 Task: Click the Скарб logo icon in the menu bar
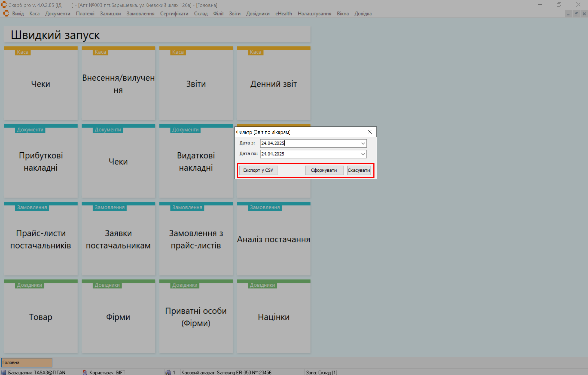point(6,13)
